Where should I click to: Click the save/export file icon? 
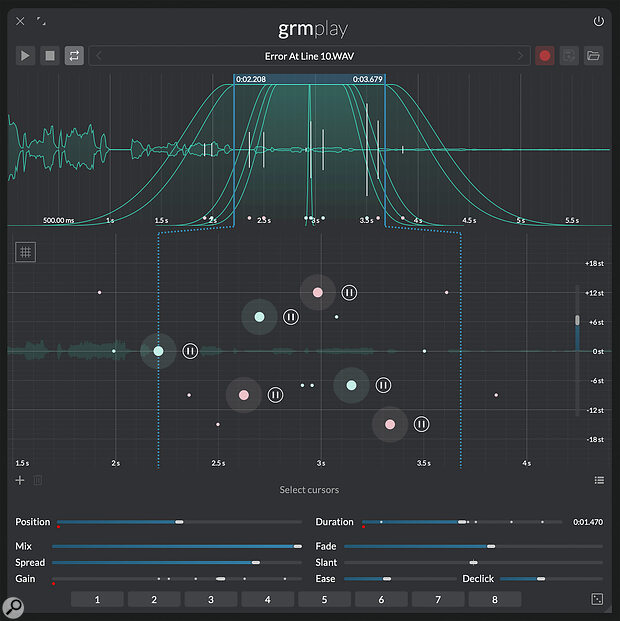[x=569, y=56]
